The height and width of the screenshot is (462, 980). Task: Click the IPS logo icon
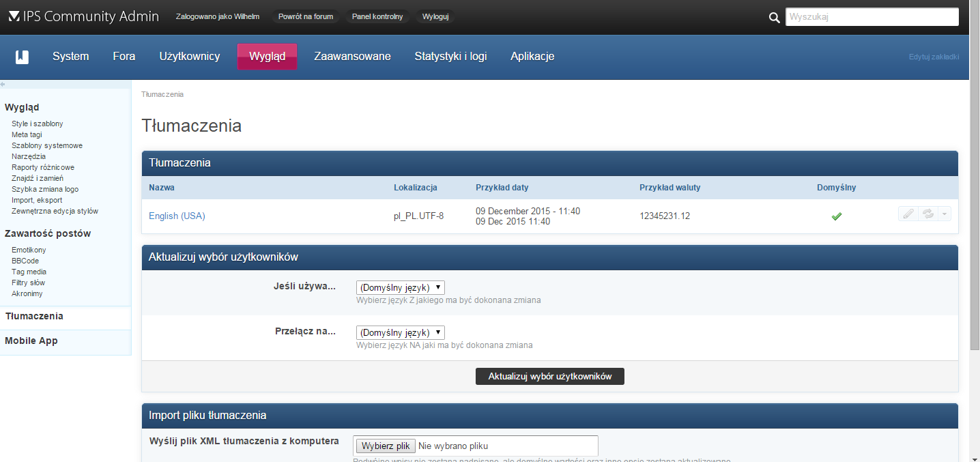[14, 16]
